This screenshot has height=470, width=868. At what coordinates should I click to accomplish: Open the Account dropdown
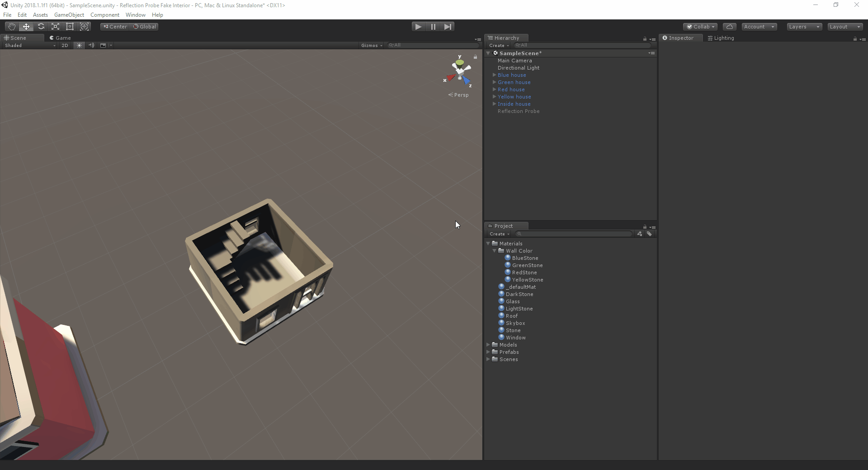759,27
